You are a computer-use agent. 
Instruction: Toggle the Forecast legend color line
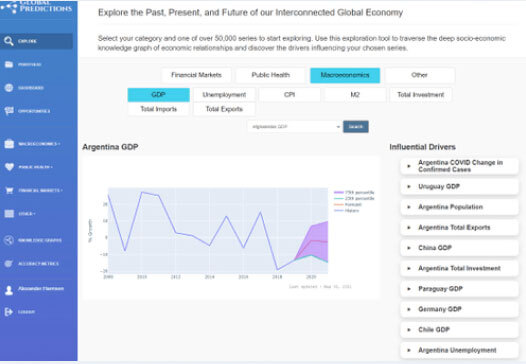point(339,205)
